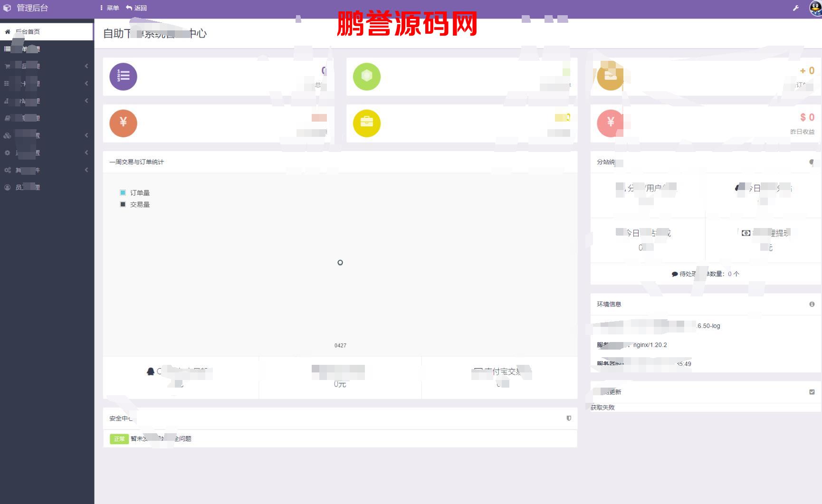The image size is (822, 504).
Task: Click the comment bubble icon by 待处理
Action: (675, 274)
